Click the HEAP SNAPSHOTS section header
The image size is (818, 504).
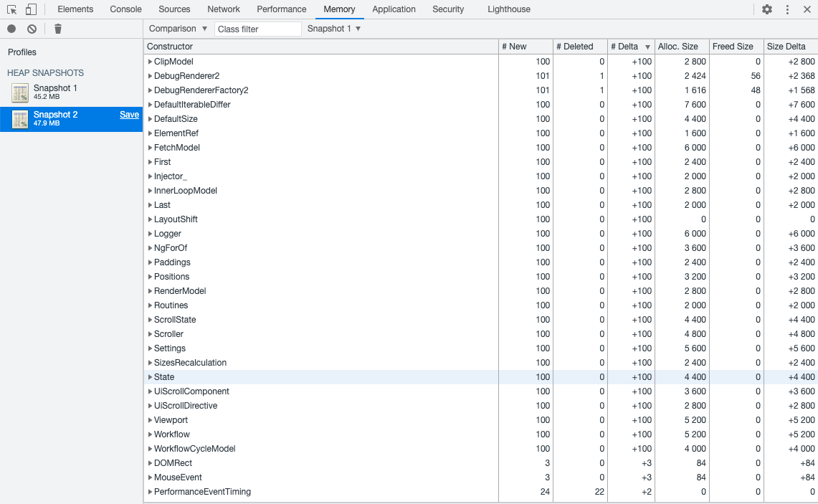pos(45,73)
